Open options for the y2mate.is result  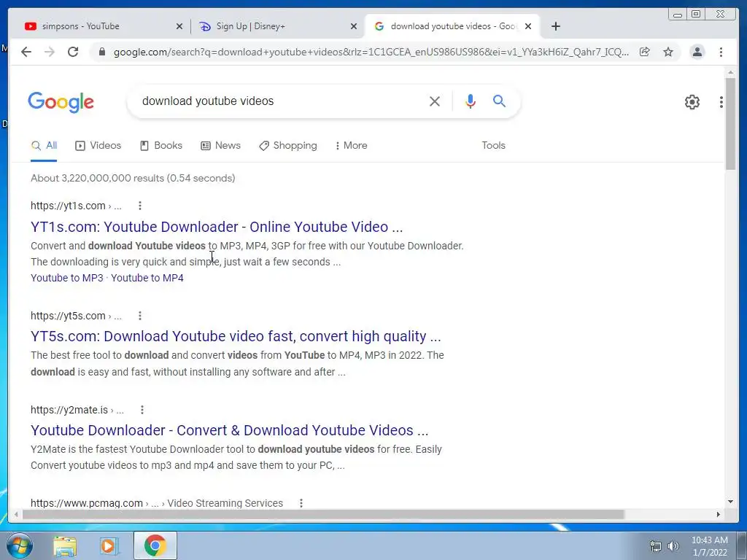coord(142,410)
